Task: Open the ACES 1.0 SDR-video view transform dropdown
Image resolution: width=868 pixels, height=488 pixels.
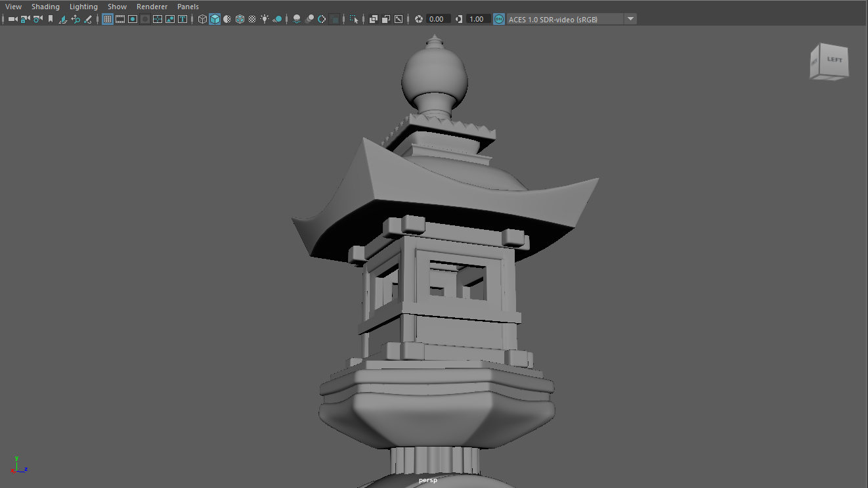Action: click(x=630, y=19)
